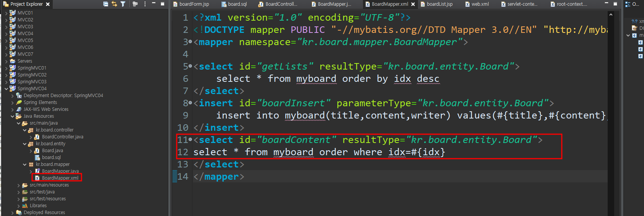Collapse the kr.board.controller package
The image size is (644, 216).
click(x=25, y=130)
